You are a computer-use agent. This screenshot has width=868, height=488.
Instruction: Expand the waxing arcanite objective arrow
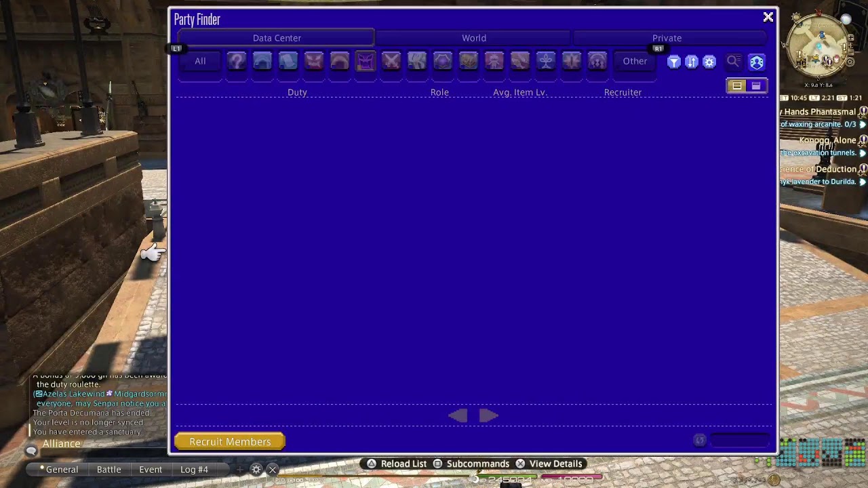[863, 125]
